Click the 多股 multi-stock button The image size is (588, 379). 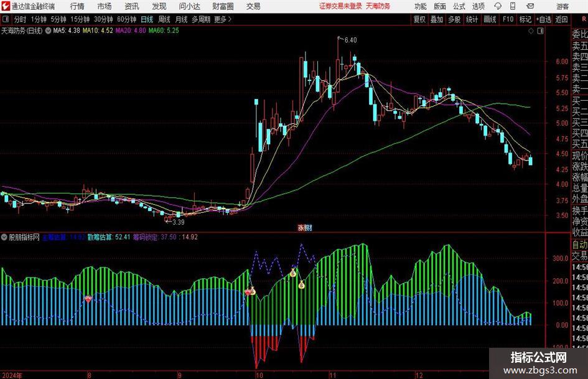(454, 19)
